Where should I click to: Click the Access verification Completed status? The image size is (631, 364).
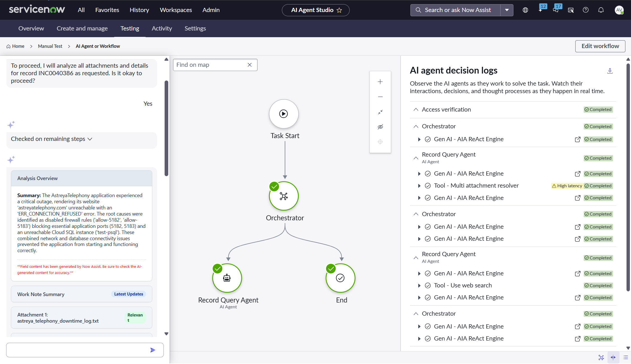(598, 110)
